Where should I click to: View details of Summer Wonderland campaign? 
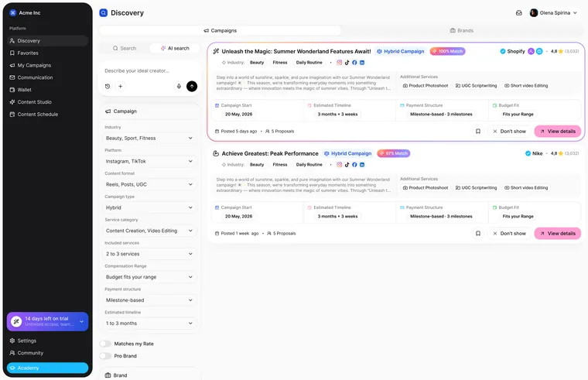pos(558,132)
